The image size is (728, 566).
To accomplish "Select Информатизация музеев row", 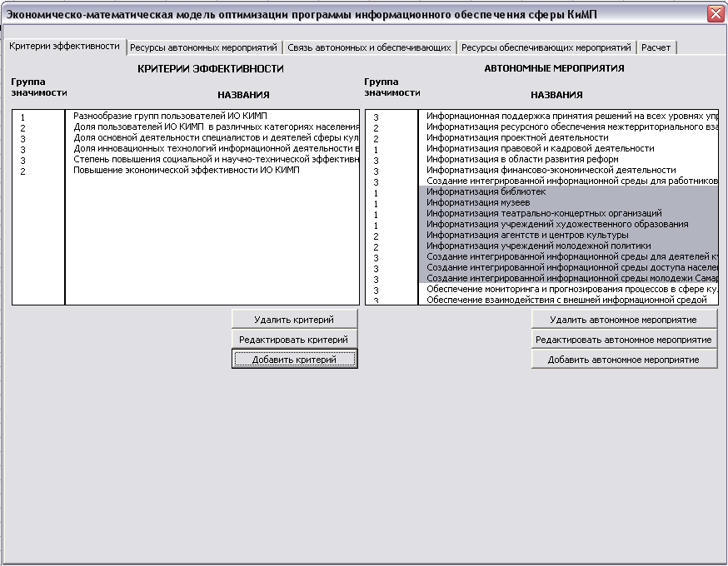I will tap(568, 203).
